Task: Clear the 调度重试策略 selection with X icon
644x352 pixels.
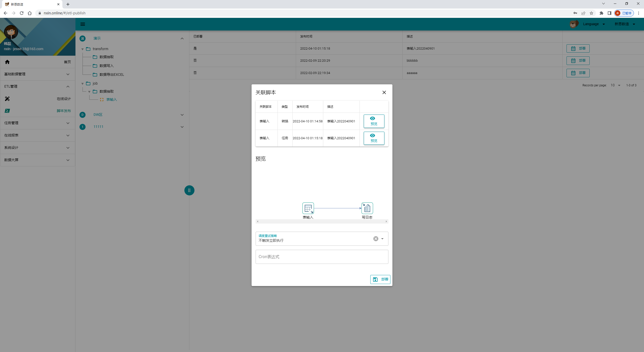Action: pos(376,239)
